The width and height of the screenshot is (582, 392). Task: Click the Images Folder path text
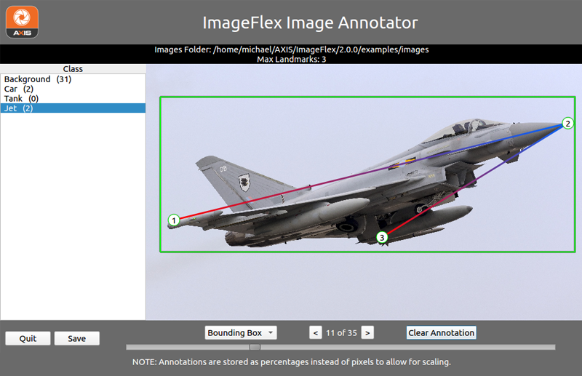(x=292, y=49)
